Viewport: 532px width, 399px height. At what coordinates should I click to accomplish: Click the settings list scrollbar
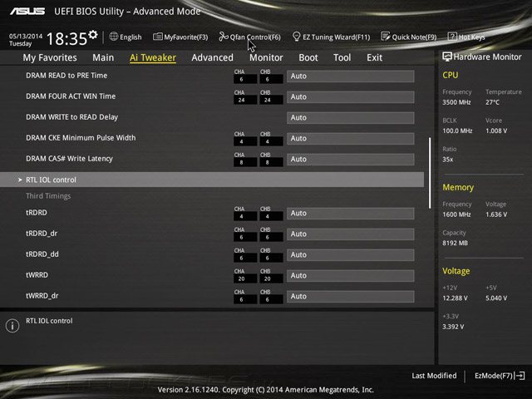[x=430, y=173]
